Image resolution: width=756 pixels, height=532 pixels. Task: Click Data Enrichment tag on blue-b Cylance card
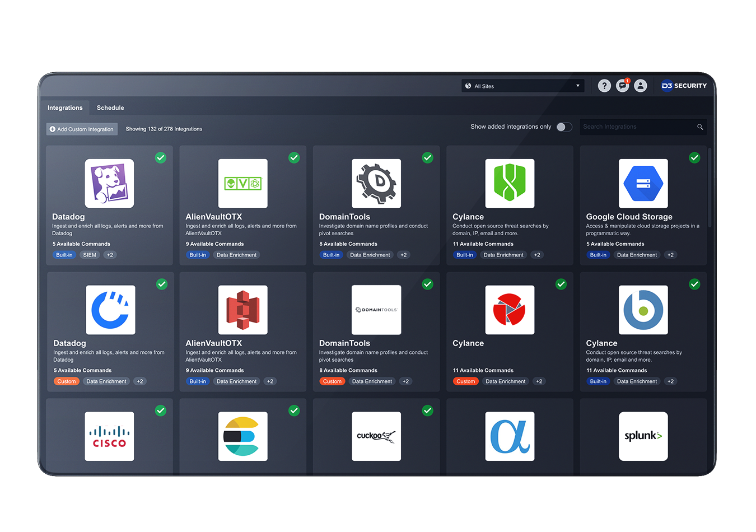(x=637, y=381)
